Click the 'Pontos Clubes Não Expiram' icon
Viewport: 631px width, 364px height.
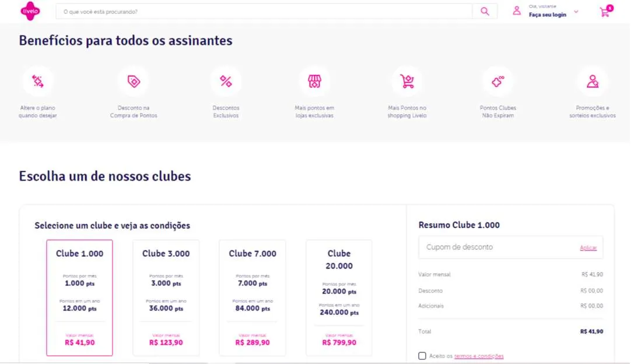(497, 82)
